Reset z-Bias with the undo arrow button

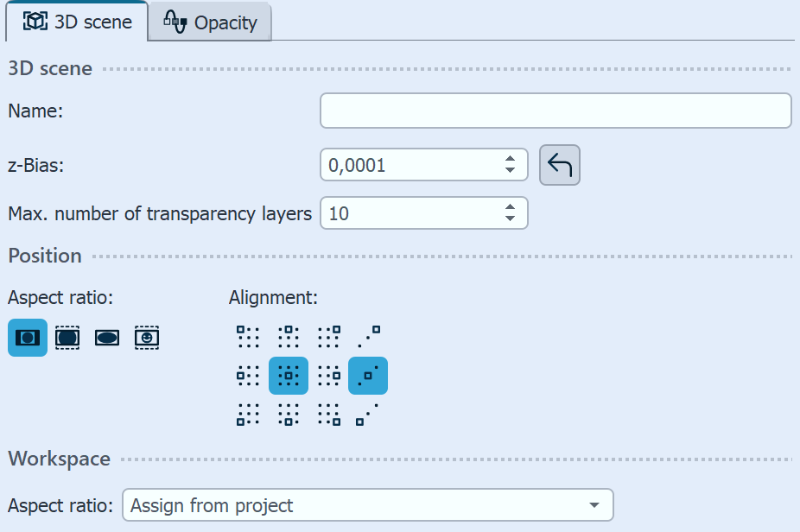560,165
